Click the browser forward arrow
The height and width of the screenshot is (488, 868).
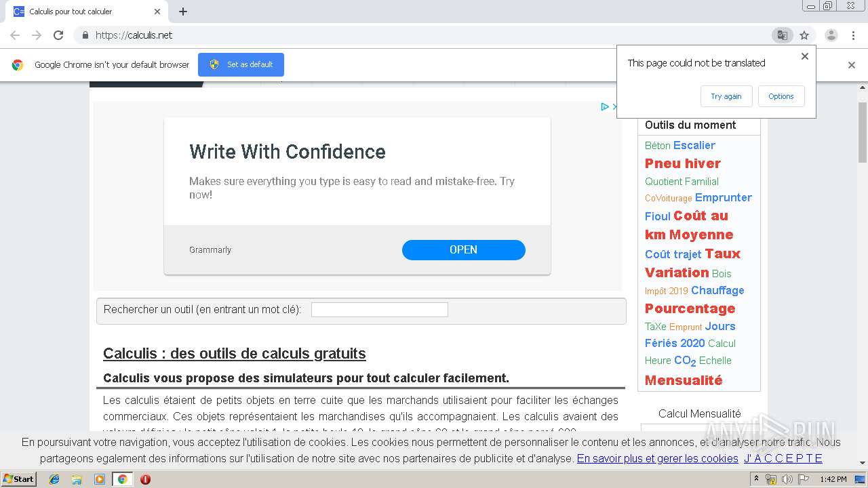point(37,35)
